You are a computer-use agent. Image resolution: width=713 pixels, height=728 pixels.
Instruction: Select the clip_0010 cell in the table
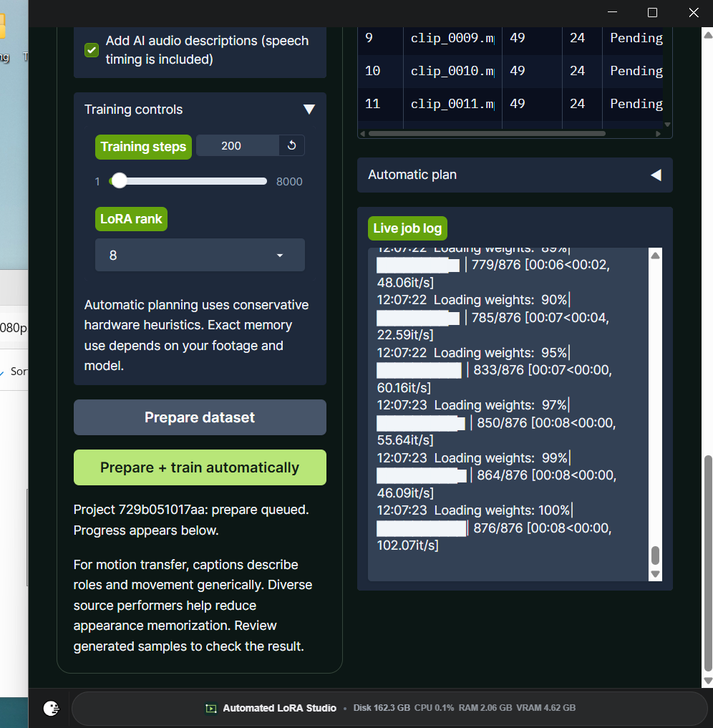pyautogui.click(x=452, y=71)
